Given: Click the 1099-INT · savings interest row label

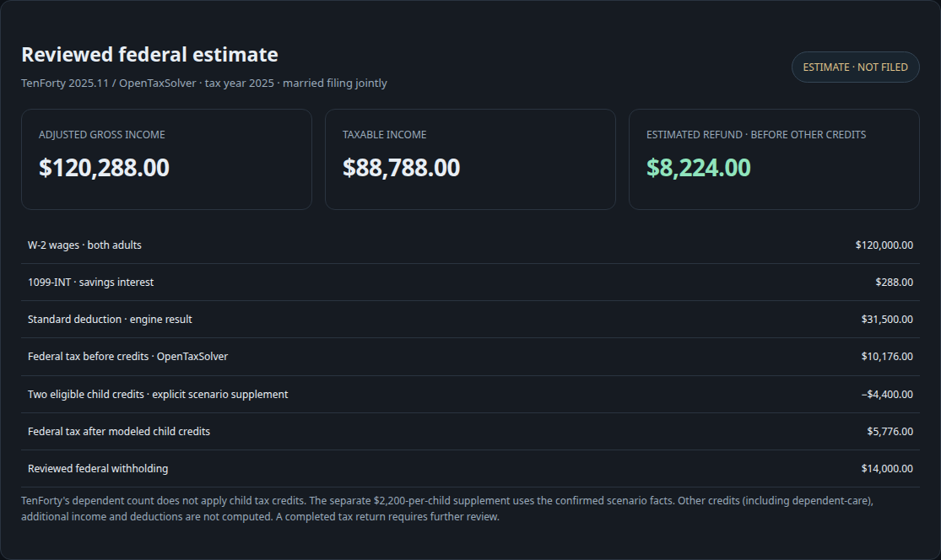Looking at the screenshot, I should 90,283.
